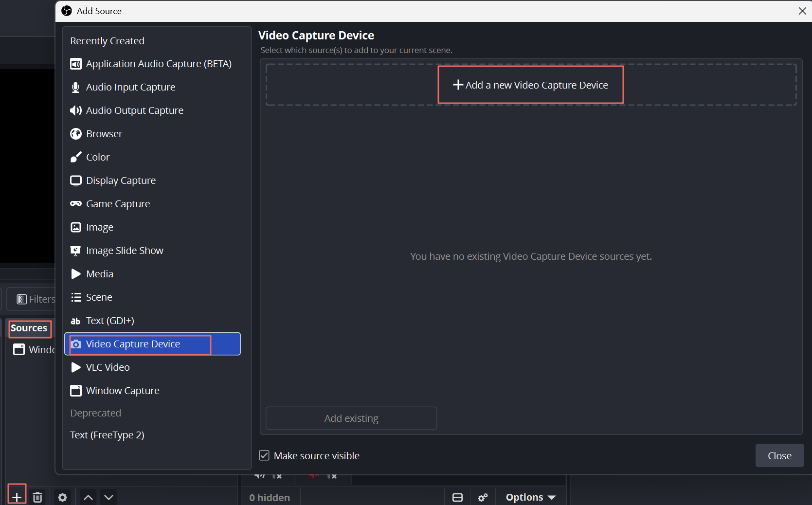Choose VLC Video source icon

(76, 367)
